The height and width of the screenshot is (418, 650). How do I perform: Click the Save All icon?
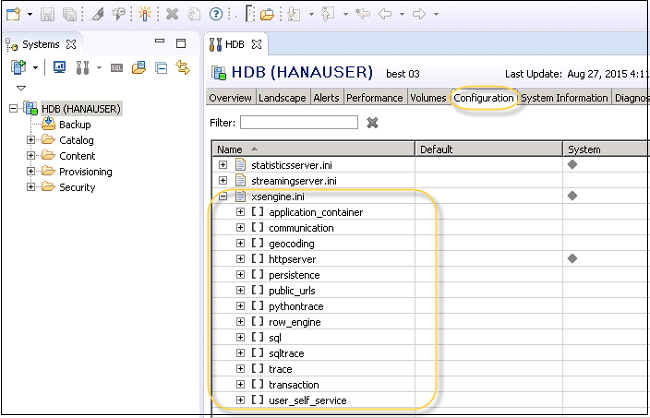click(70, 14)
